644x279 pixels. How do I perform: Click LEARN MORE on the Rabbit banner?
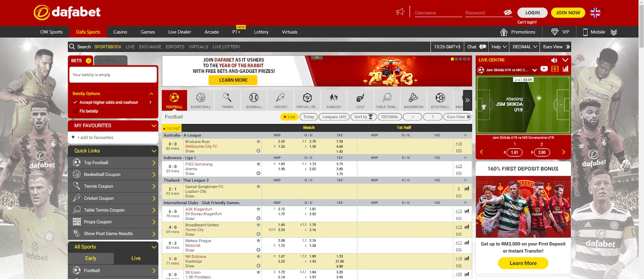(233, 80)
